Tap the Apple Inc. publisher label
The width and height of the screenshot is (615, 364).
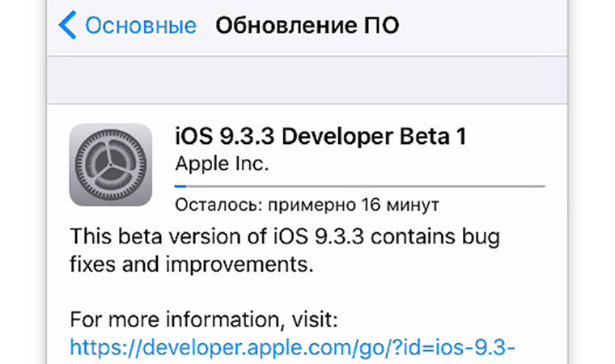222,163
